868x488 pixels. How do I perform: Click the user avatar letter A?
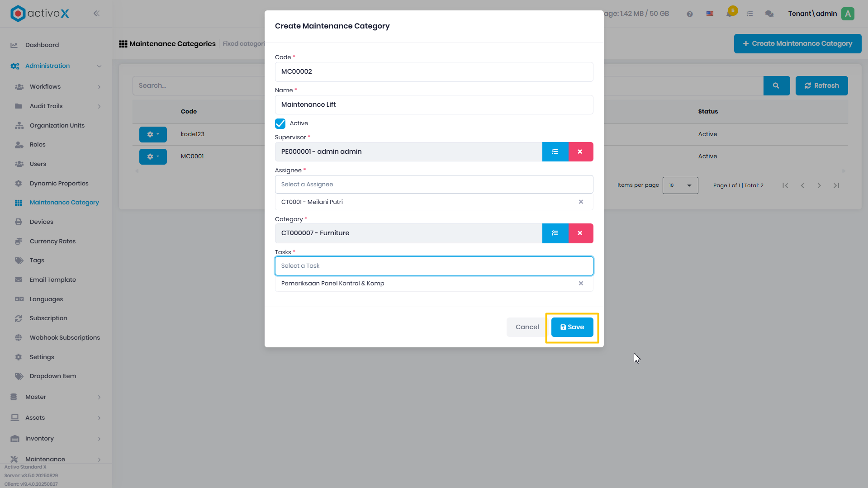[x=848, y=14]
